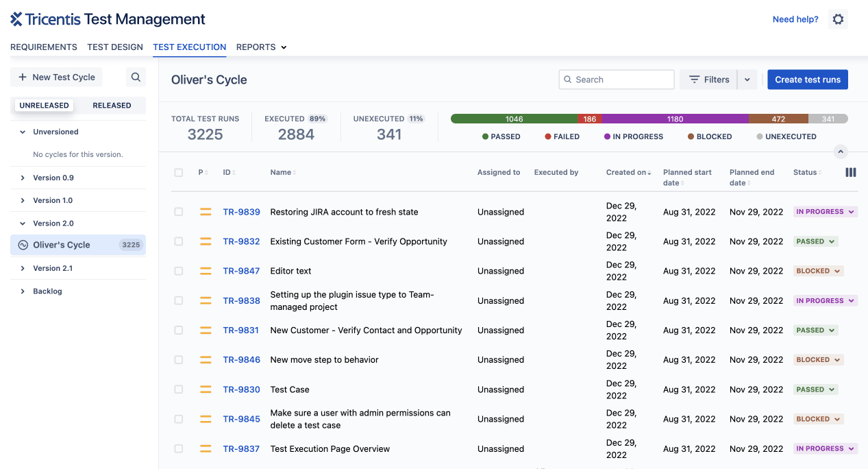Click the sidebar search magnifier icon
868x469 pixels.
click(x=135, y=77)
